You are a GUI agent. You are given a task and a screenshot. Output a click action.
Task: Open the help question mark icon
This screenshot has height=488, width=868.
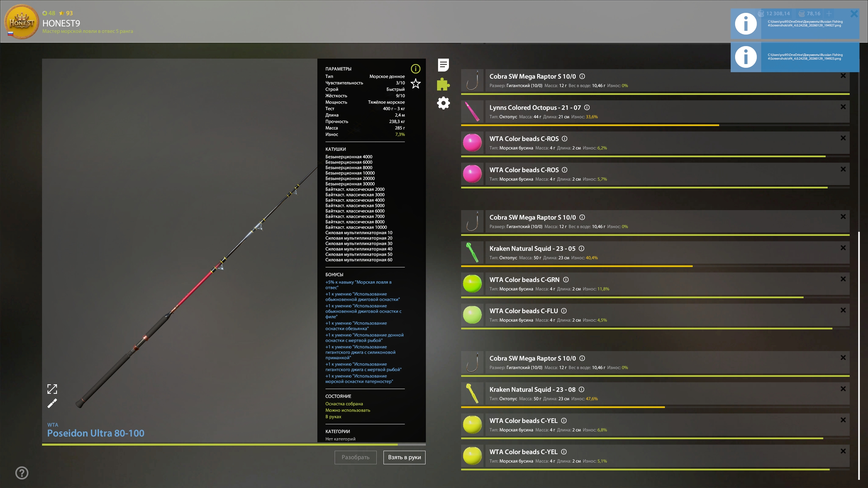22,473
